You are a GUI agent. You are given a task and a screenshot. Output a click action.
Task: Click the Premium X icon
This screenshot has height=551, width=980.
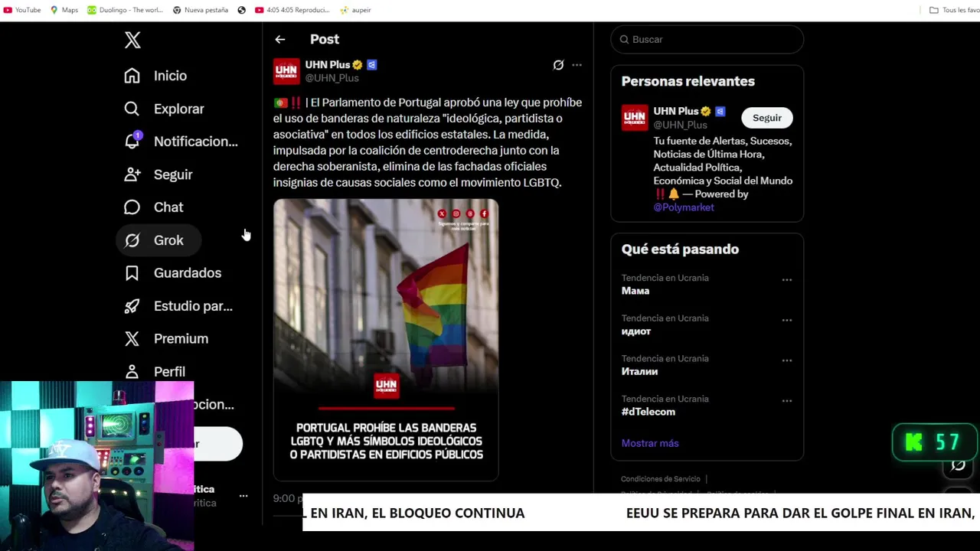click(132, 339)
